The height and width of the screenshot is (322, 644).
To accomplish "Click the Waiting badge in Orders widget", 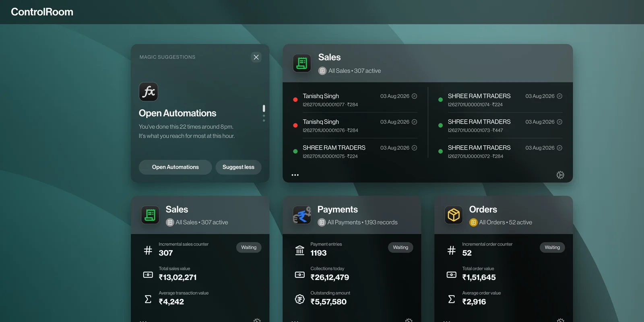I will 552,248.
